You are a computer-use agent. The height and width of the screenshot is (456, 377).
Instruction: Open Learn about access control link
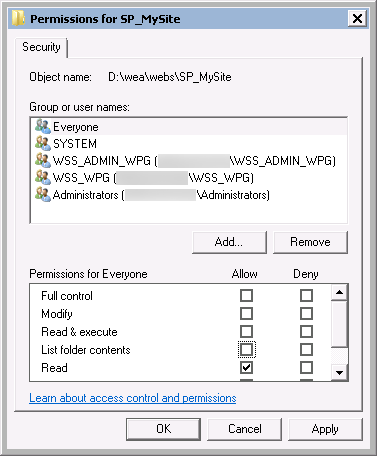pyautogui.click(x=133, y=398)
